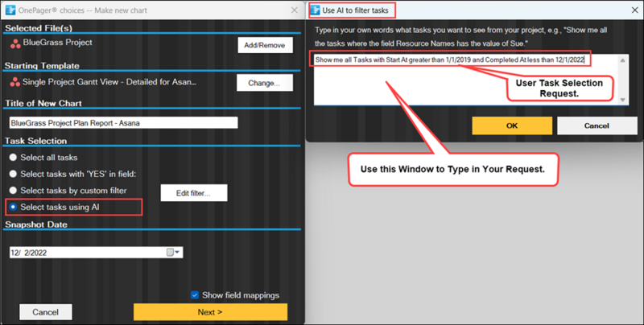Click the 'Use AI to filter tasks' title text
The height and width of the screenshot is (325, 644).
pyautogui.click(x=355, y=10)
